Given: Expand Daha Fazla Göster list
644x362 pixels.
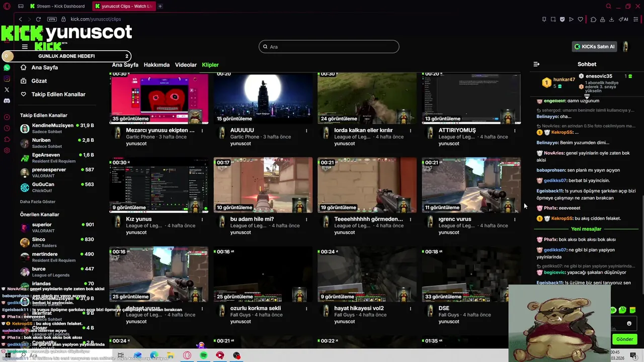Looking at the screenshot, I should [38, 202].
